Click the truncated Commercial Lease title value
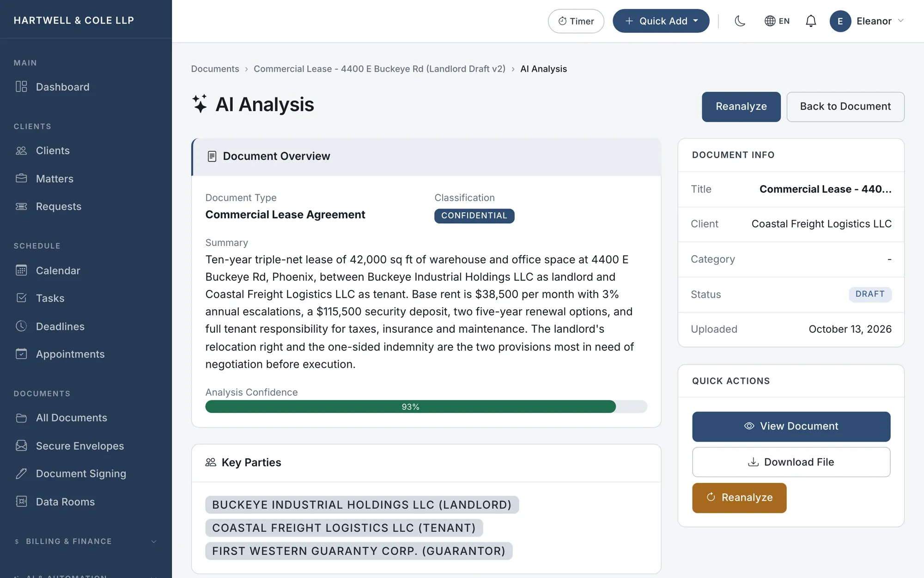This screenshot has height=578, width=924. click(825, 189)
